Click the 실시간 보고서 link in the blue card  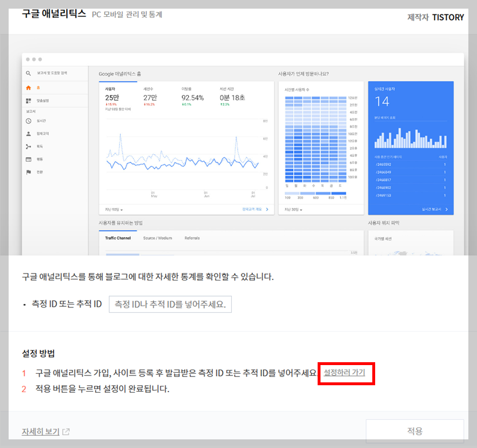[434, 210]
